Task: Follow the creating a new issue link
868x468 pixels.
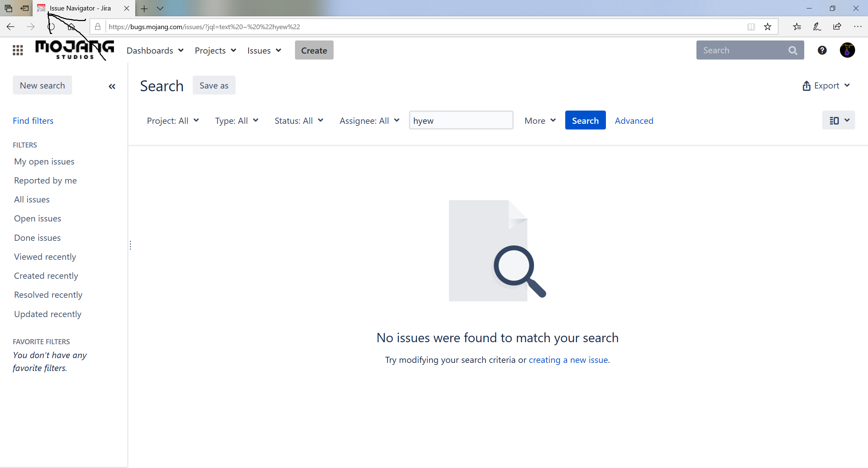Action: 568,360
